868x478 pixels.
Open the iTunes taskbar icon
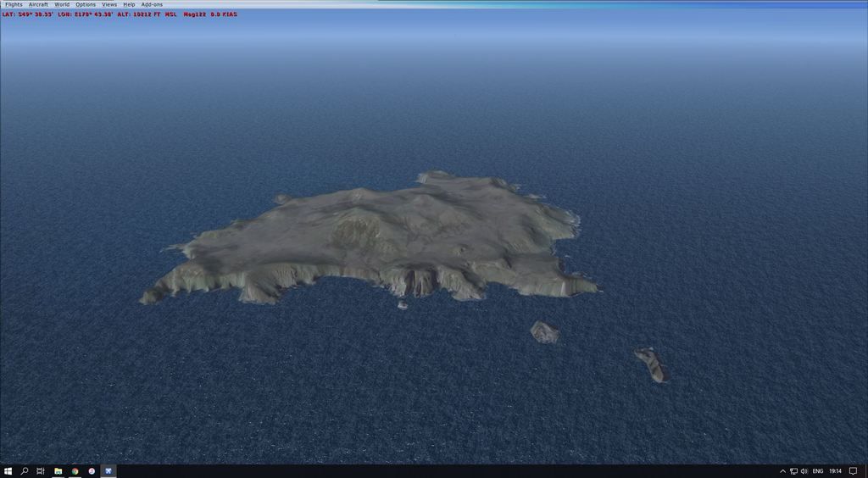pyautogui.click(x=92, y=471)
